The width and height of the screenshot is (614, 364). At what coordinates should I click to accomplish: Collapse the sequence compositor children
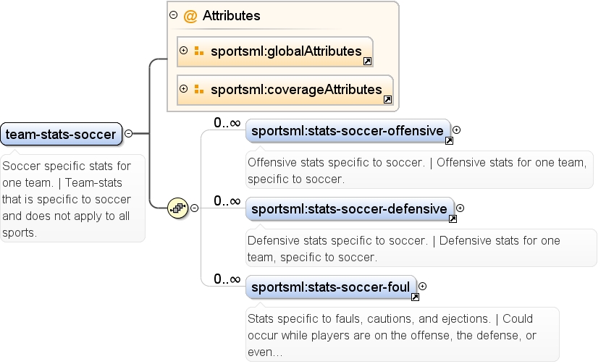coord(194,208)
